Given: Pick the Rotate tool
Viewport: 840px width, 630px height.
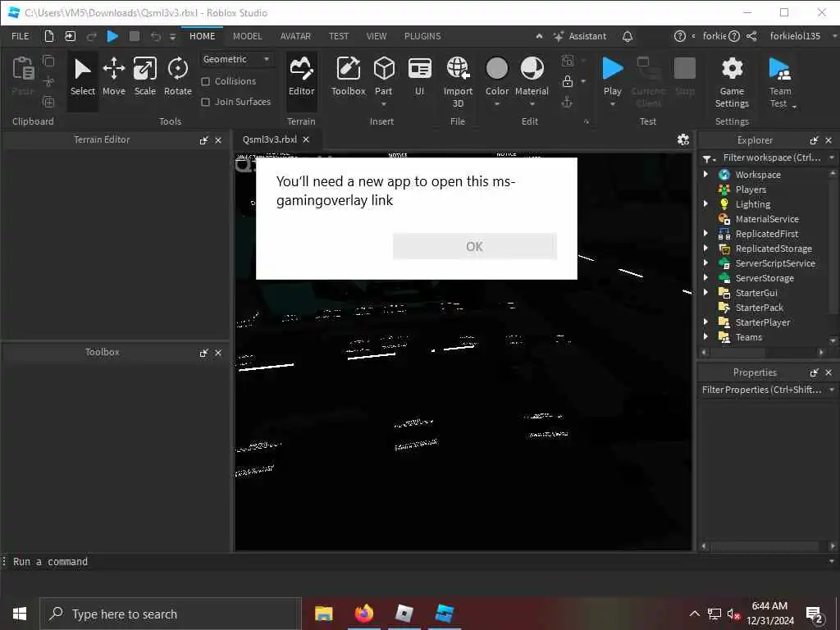Looking at the screenshot, I should coord(177,78).
